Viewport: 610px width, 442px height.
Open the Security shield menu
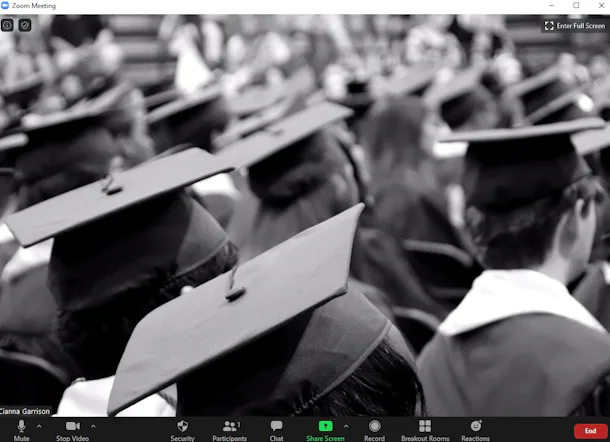[x=182, y=430]
